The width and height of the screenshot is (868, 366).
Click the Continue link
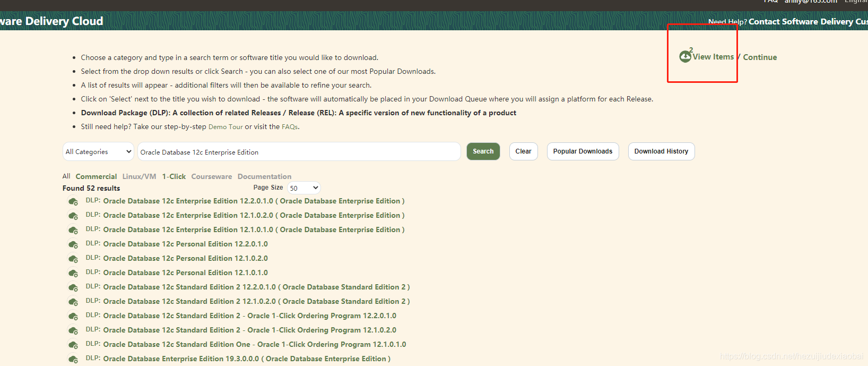[x=760, y=57]
